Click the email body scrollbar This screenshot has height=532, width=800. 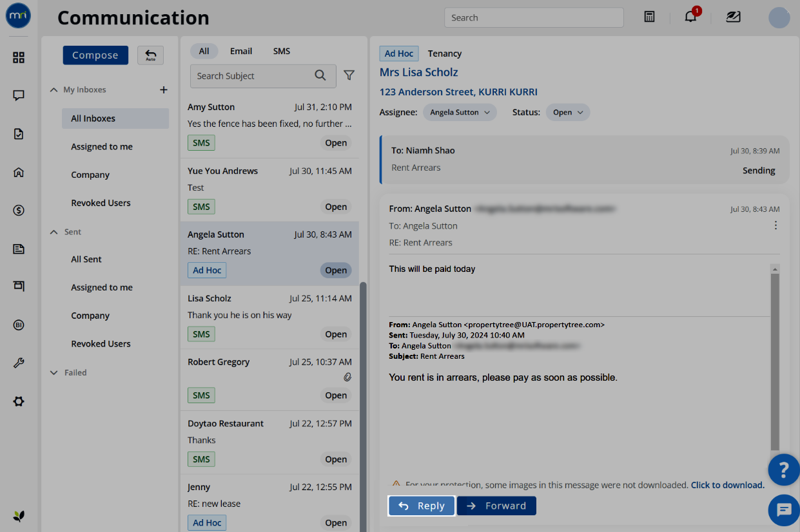(x=775, y=361)
